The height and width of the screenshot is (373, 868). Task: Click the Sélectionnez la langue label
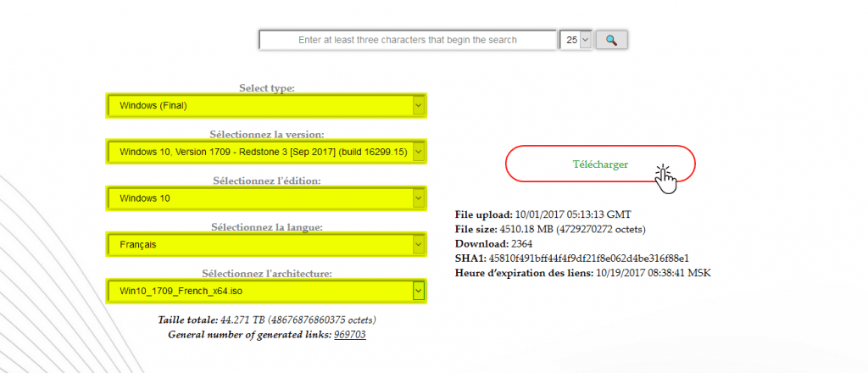267,227
